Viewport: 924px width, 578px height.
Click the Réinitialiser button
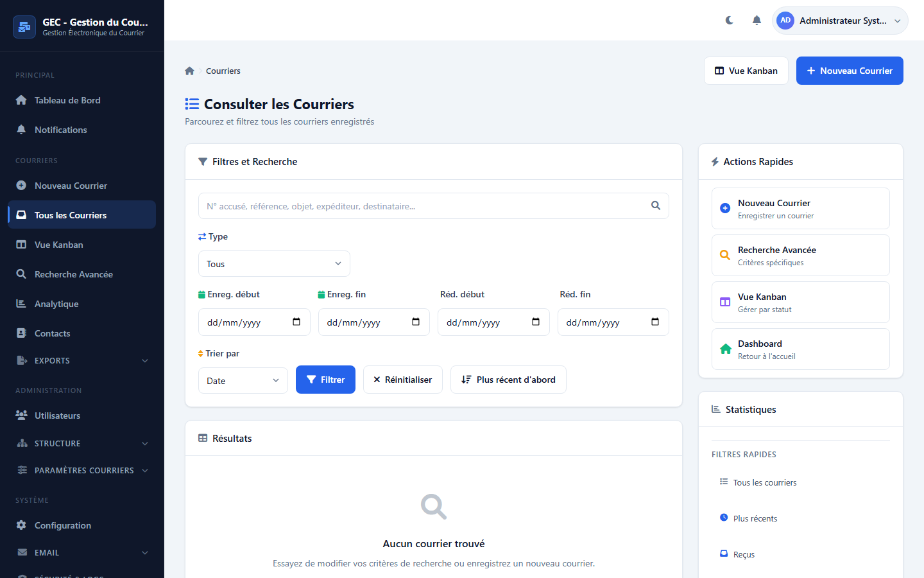(402, 380)
